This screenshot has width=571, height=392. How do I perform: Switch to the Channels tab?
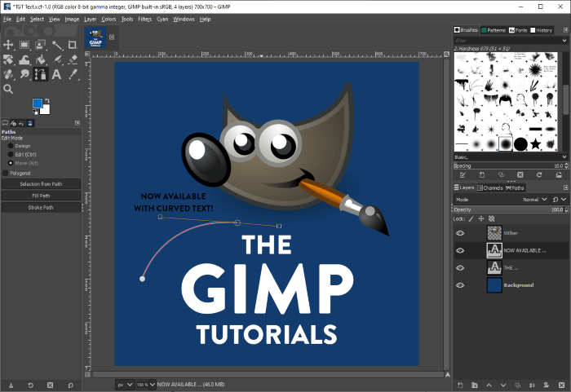pos(489,187)
